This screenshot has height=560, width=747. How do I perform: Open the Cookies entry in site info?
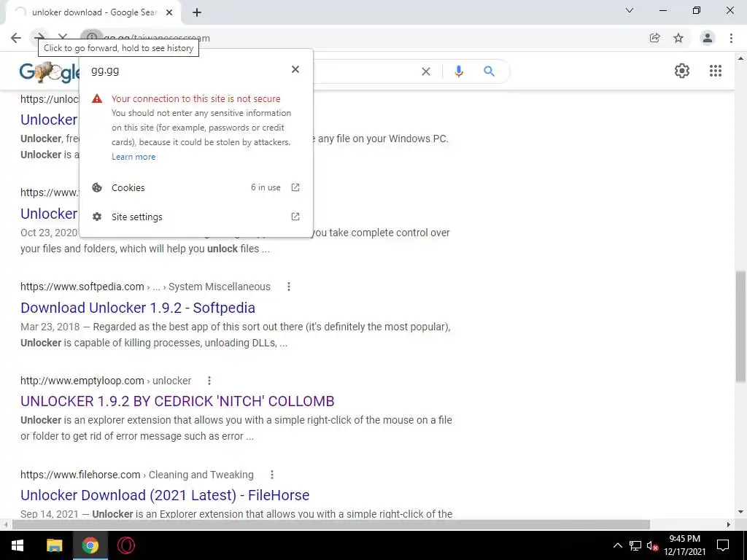pyautogui.click(x=196, y=187)
